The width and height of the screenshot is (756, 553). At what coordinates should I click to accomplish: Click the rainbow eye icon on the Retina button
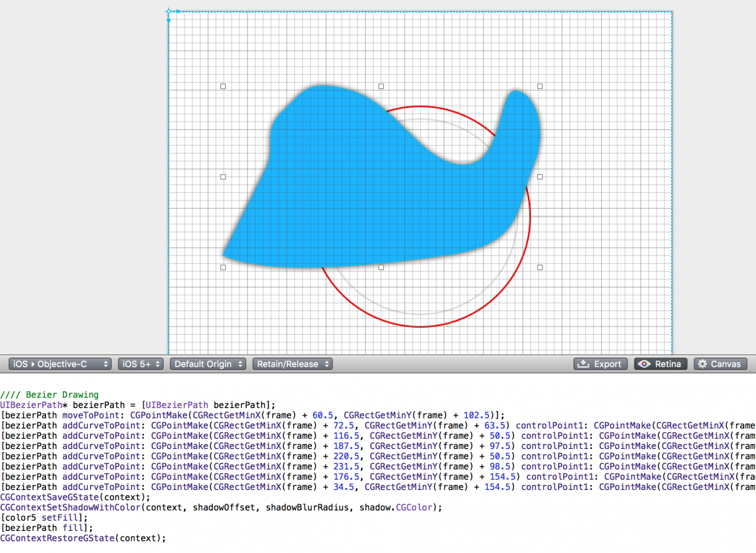(643, 364)
